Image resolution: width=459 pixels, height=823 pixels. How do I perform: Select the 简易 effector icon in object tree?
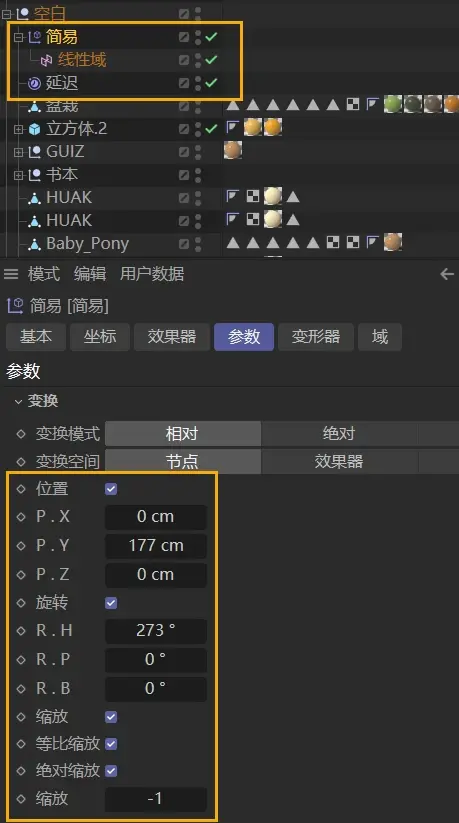pyautogui.click(x=34, y=37)
